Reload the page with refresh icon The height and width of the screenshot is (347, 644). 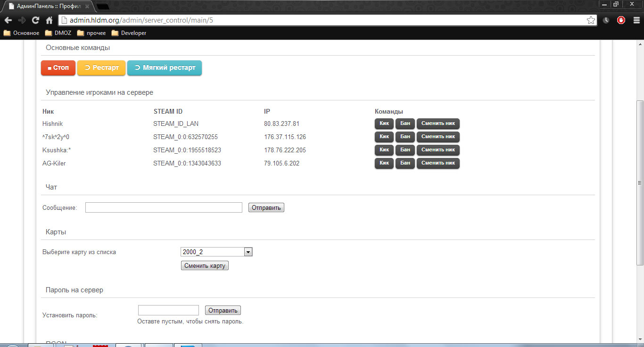35,20
